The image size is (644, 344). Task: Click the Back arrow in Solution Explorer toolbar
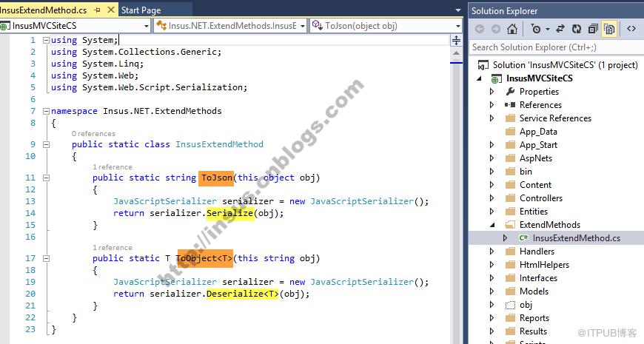[480, 29]
